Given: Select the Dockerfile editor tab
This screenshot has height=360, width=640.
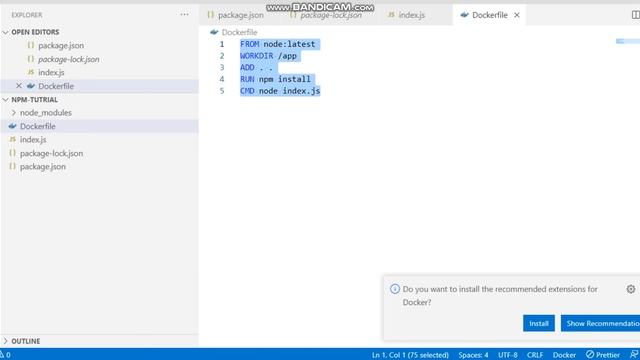Looking at the screenshot, I should [x=489, y=15].
